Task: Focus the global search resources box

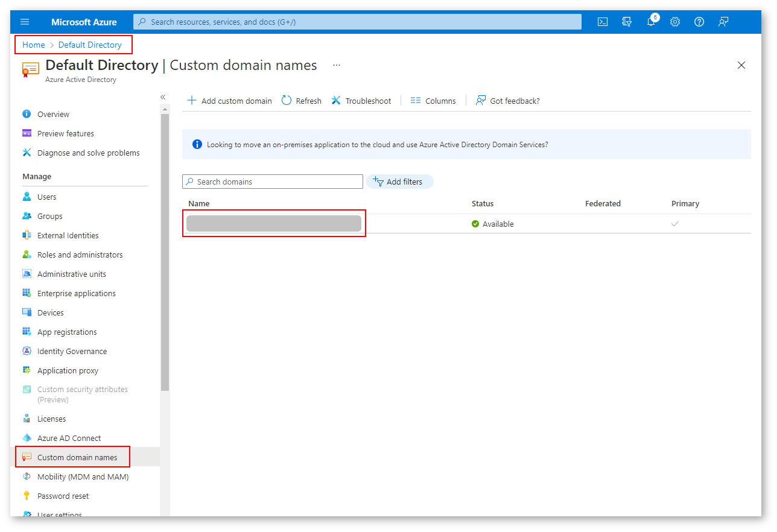Action: (x=357, y=22)
